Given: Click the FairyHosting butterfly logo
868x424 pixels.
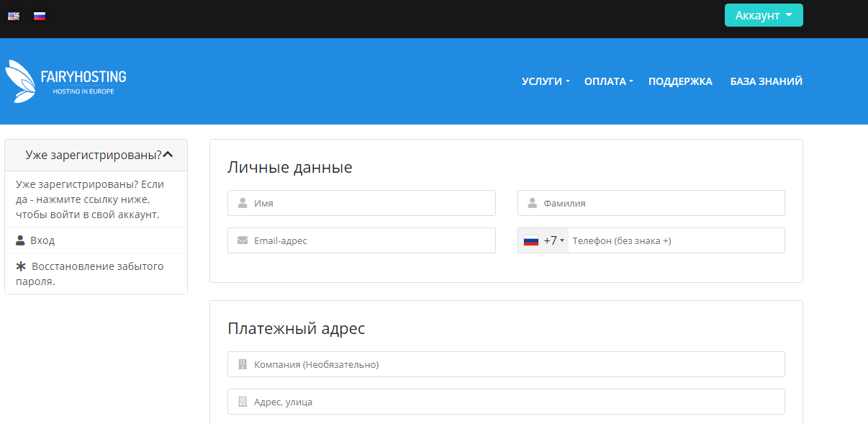Looking at the screenshot, I should coord(20,81).
